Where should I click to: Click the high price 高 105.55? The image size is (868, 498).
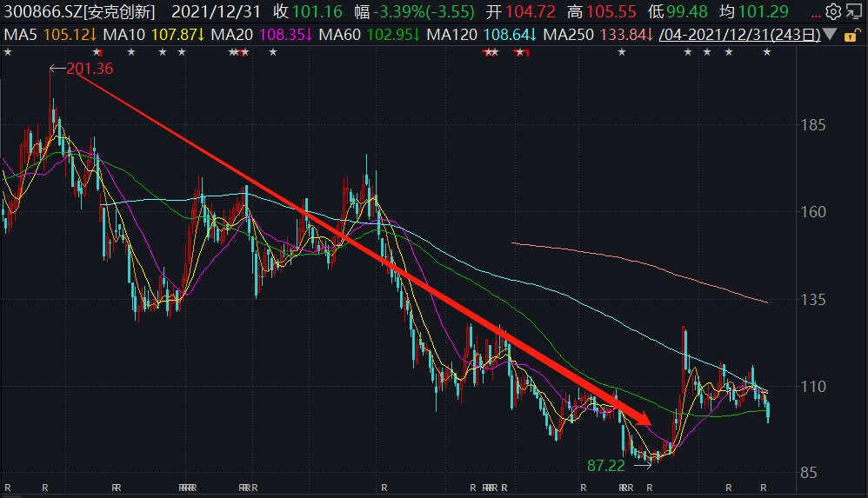[602, 11]
